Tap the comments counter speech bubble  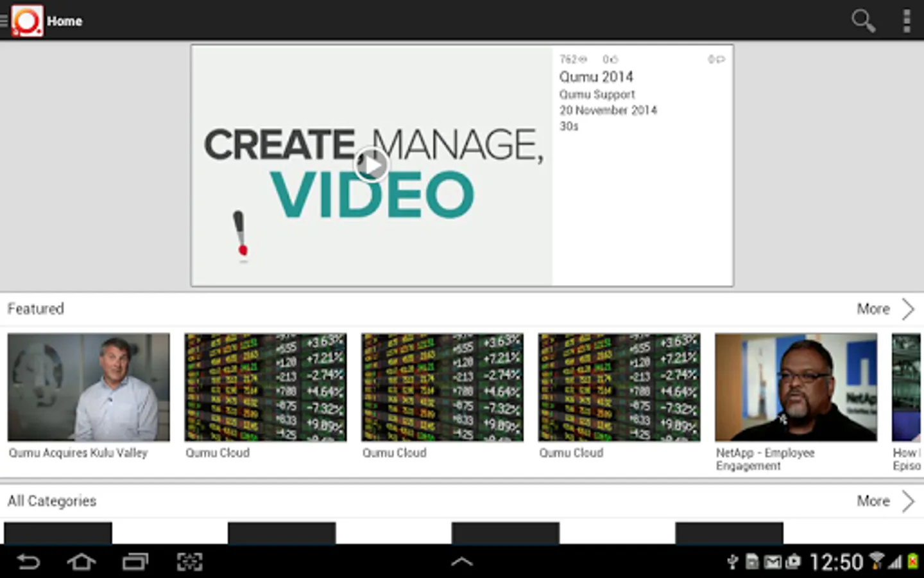click(x=716, y=59)
